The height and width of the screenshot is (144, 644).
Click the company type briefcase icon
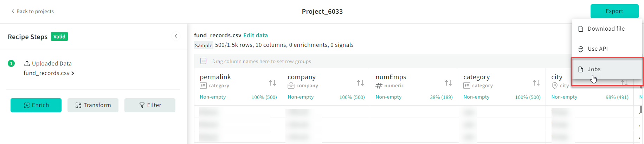click(291, 86)
